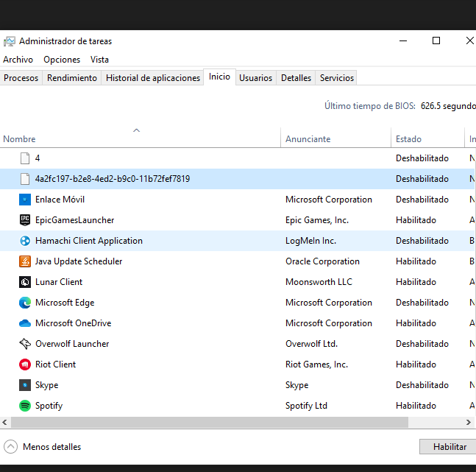Open the Archivo menu
Image resolution: width=476 pixels, height=472 pixels.
pyautogui.click(x=18, y=60)
